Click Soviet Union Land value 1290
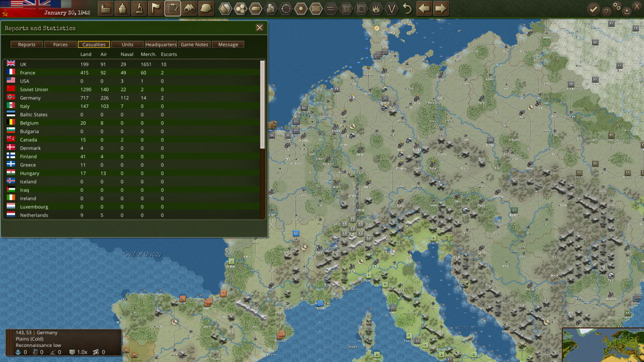 [86, 89]
